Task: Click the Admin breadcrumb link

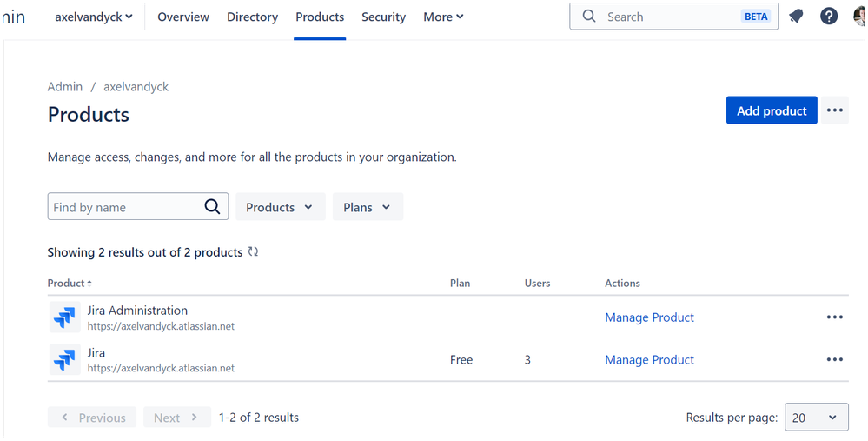Action: click(x=65, y=86)
